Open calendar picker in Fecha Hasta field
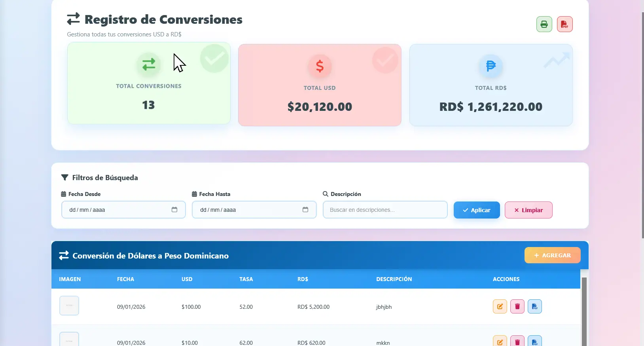This screenshot has width=644, height=346. click(x=305, y=209)
